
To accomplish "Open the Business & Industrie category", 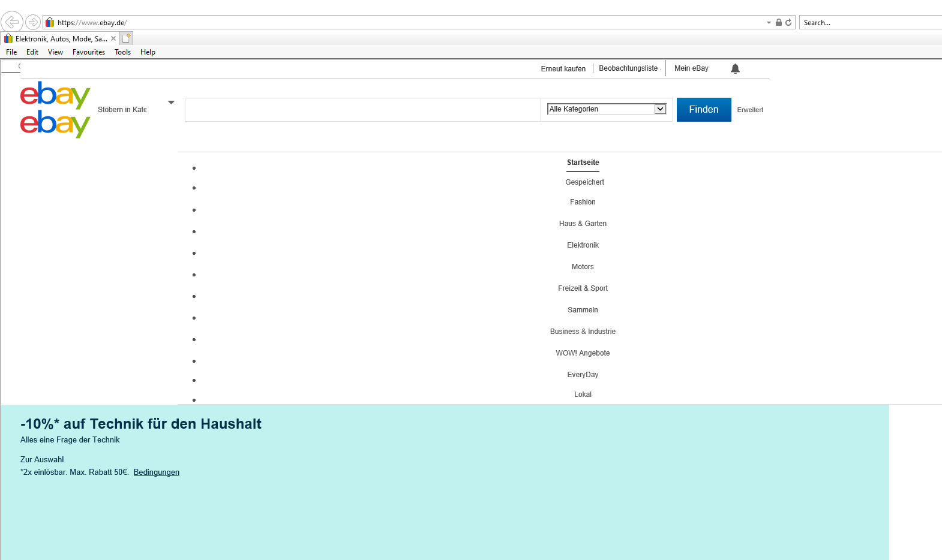I will 583,332.
